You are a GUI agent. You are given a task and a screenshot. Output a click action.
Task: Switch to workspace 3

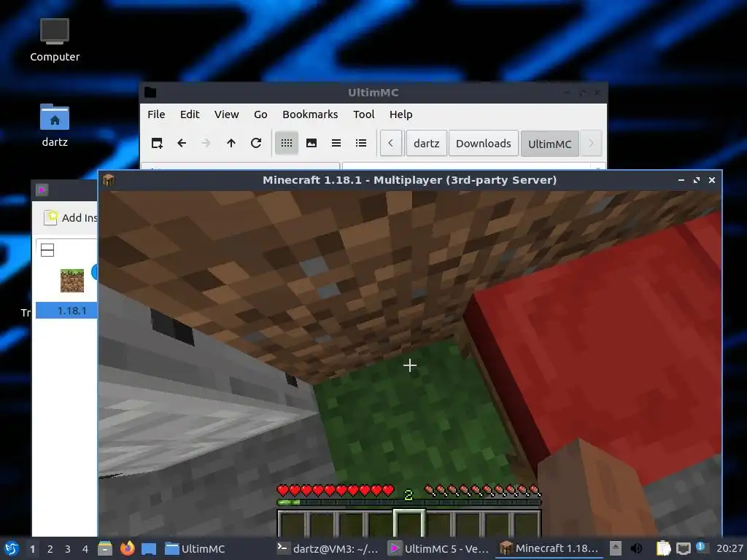[67, 549]
